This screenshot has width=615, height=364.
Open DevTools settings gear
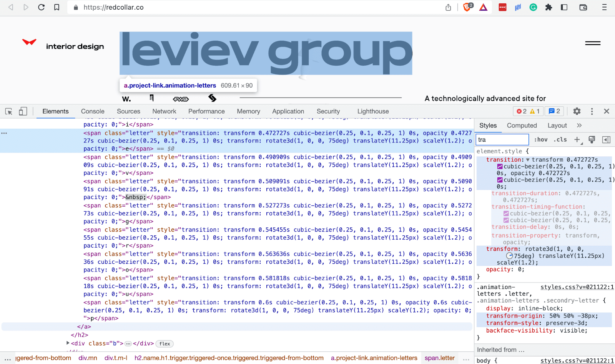click(x=577, y=111)
